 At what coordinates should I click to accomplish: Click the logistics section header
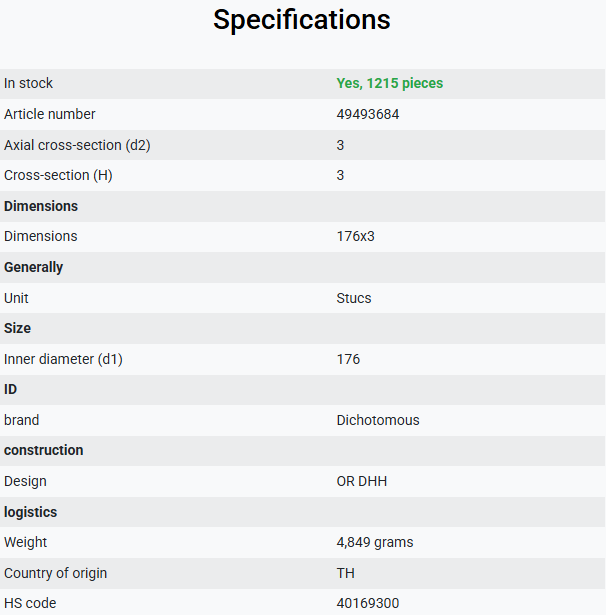(x=30, y=512)
